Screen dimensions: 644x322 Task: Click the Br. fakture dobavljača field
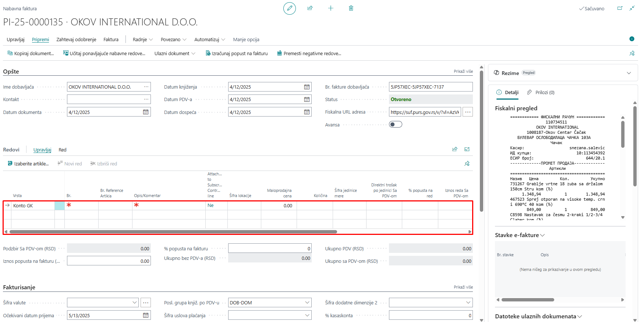[x=430, y=87]
